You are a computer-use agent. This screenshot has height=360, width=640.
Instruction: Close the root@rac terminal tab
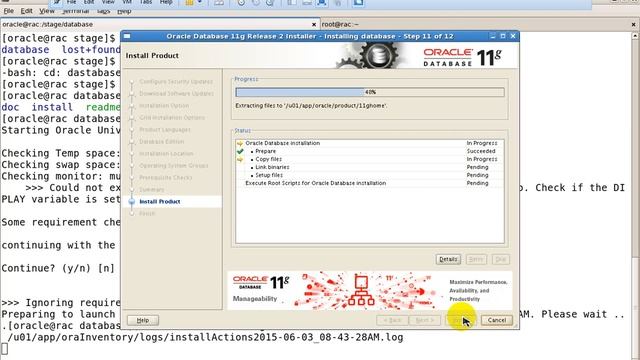click(x=633, y=24)
